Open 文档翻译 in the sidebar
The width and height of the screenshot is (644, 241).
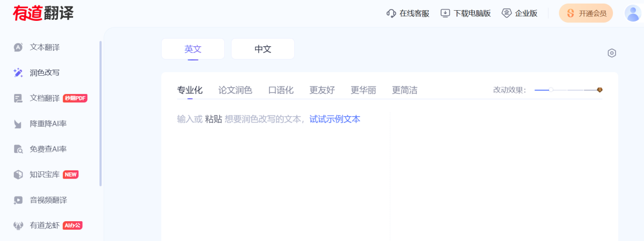tap(45, 98)
